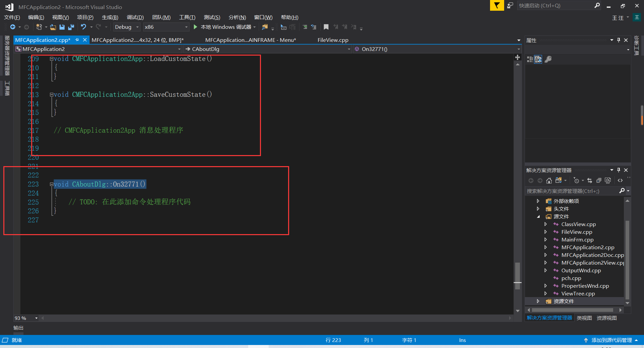Click the Alphabetical sort icon in Properties panel
644x348 pixels.
click(x=538, y=59)
